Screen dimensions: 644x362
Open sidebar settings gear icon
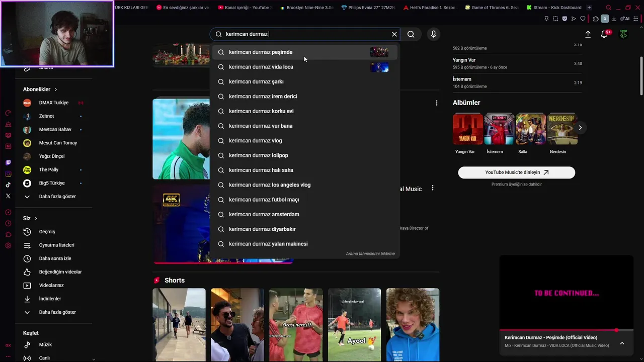tap(8, 245)
